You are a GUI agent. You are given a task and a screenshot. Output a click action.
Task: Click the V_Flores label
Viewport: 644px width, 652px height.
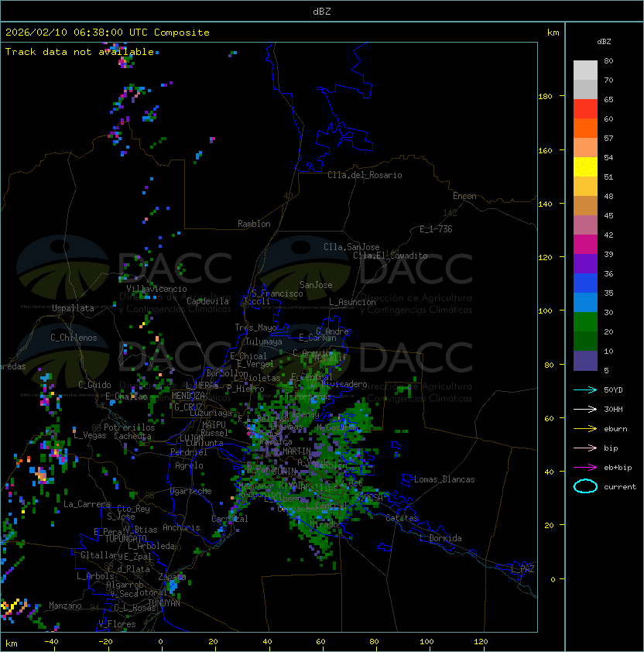[117, 624]
